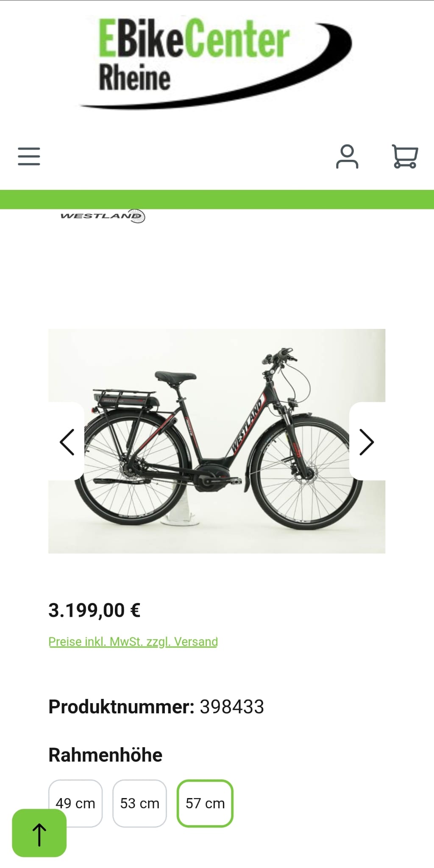Image resolution: width=434 pixels, height=868 pixels.
Task: Click the green banner bar below header
Action: tap(217, 199)
